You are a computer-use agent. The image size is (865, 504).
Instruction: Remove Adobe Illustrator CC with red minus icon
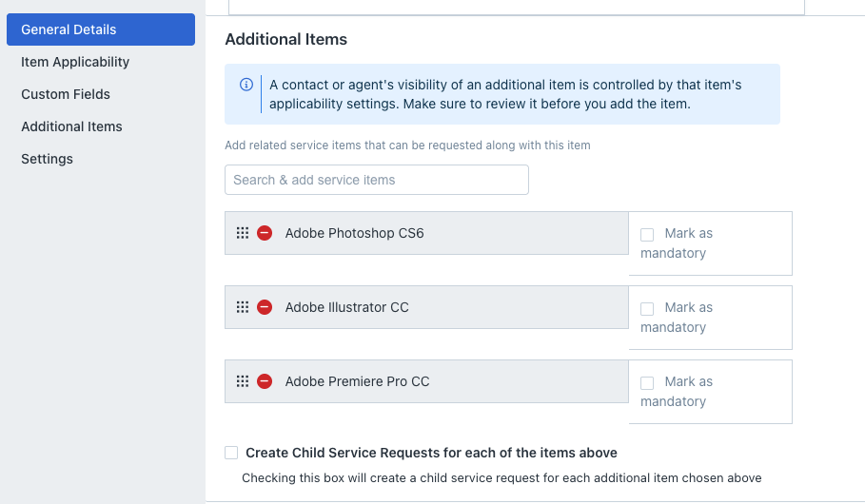tap(265, 307)
